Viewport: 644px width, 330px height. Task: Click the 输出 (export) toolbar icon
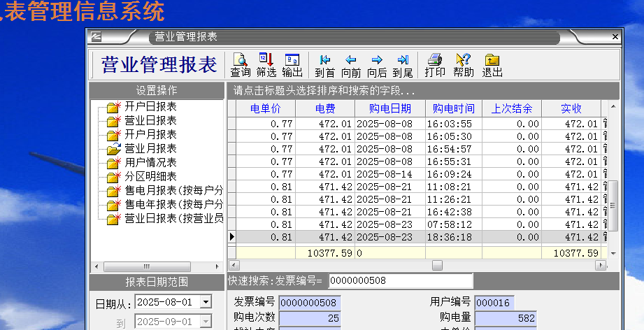[292, 65]
